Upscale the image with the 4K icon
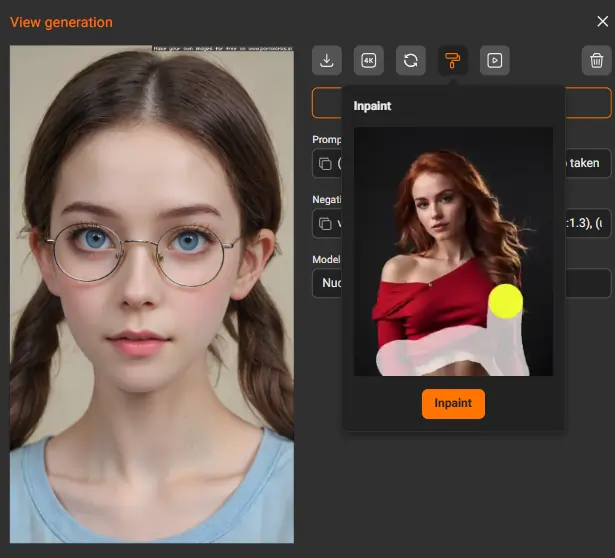The width and height of the screenshot is (615, 558). [369, 60]
